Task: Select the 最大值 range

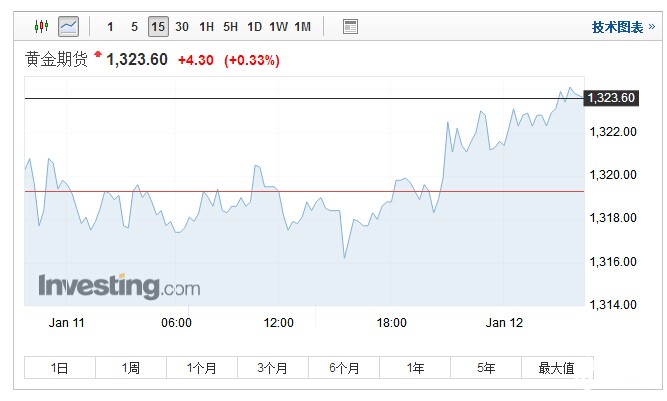Action: [556, 368]
